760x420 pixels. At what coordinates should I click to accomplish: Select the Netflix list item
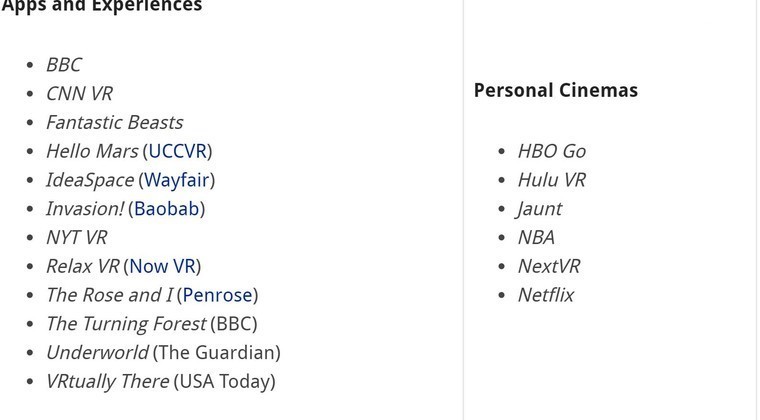(x=546, y=295)
